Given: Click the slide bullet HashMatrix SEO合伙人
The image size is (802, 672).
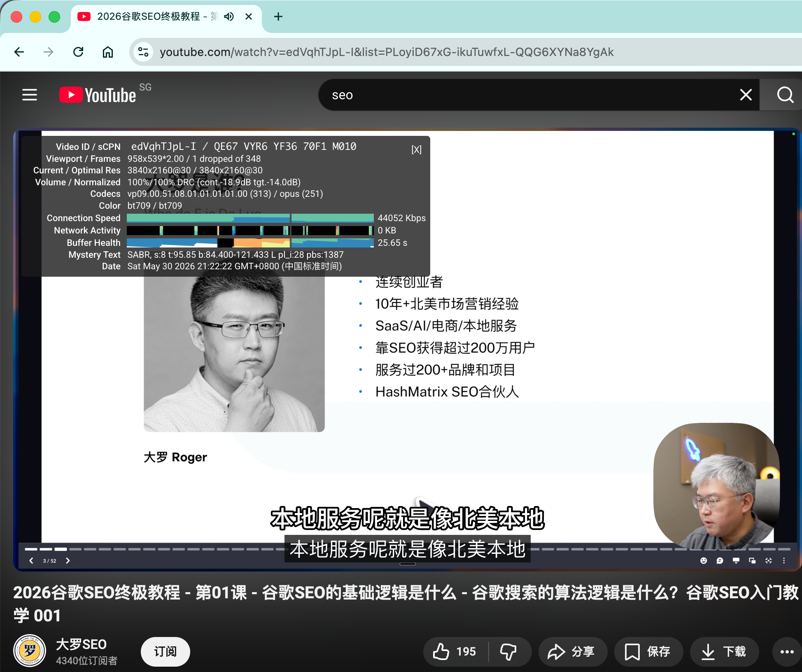Looking at the screenshot, I should pos(447,392).
